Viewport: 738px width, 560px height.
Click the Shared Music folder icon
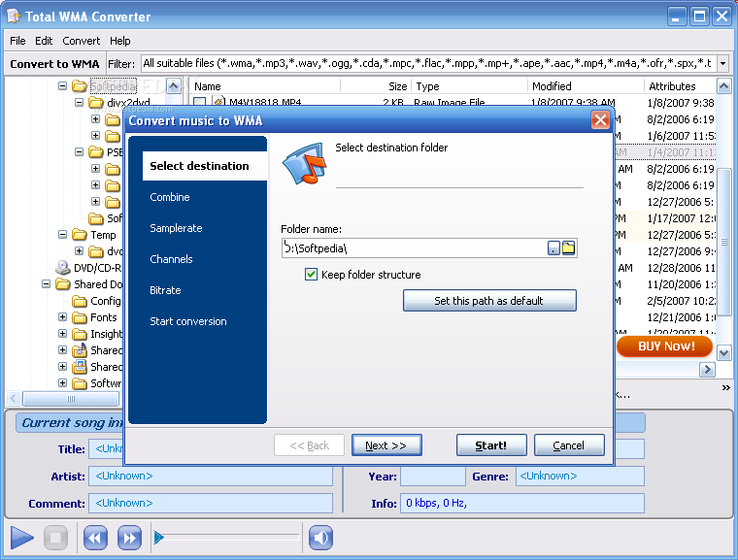tap(80, 350)
